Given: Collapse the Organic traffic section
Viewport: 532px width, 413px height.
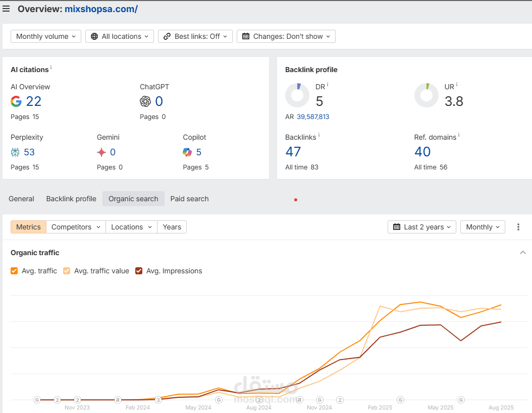Looking at the screenshot, I should [523, 252].
